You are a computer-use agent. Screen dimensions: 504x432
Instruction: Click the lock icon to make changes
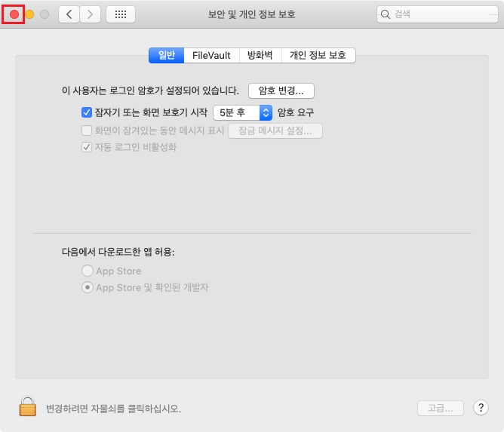28,406
